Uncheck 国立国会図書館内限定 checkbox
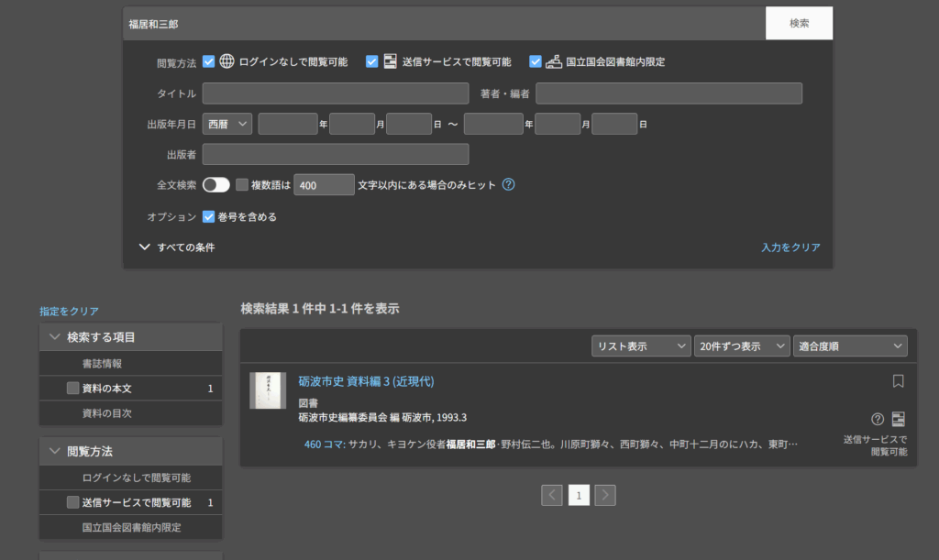Image resolution: width=939 pixels, height=560 pixels. (536, 61)
